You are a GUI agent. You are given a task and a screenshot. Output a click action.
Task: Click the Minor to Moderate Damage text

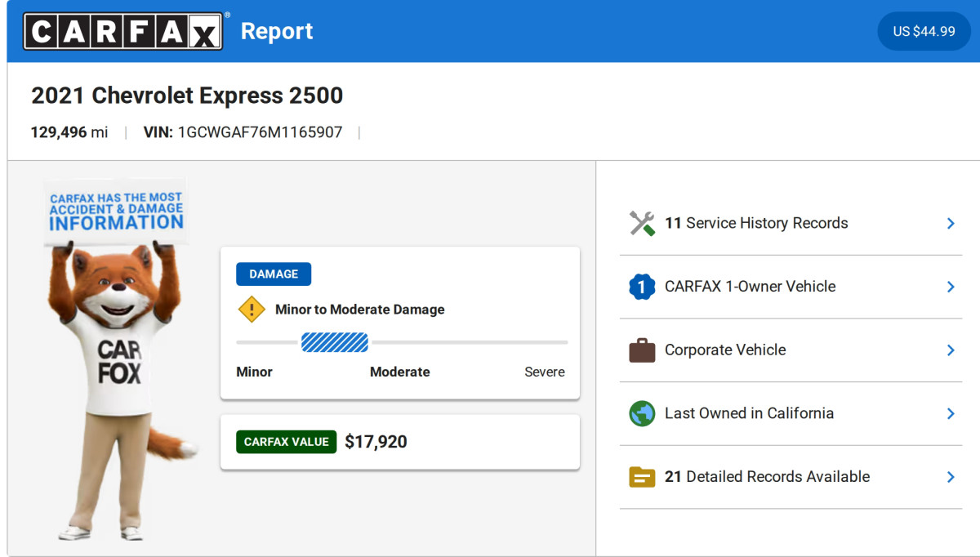point(360,310)
